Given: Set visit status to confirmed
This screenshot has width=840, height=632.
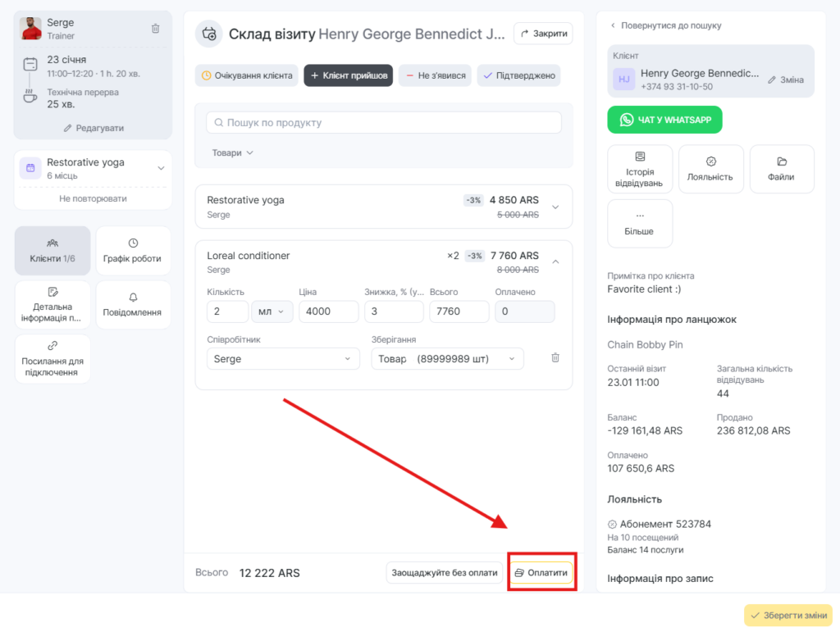Looking at the screenshot, I should coord(518,75).
